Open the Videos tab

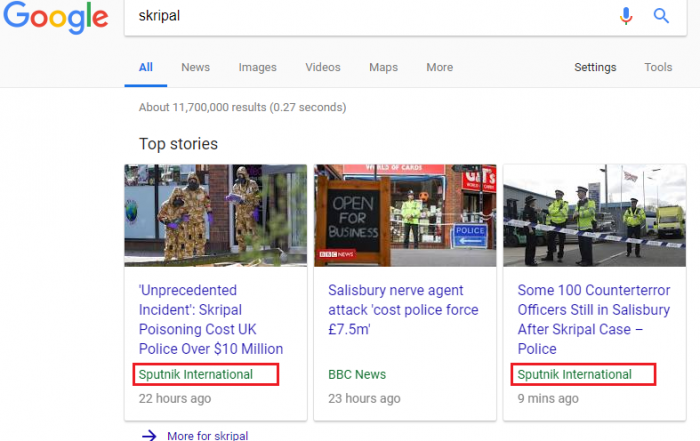[x=323, y=67]
